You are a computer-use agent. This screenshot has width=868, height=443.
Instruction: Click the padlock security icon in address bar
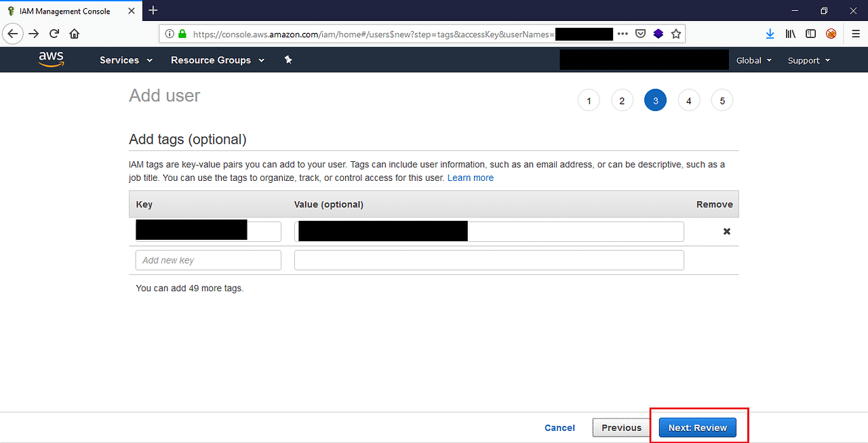[182, 33]
